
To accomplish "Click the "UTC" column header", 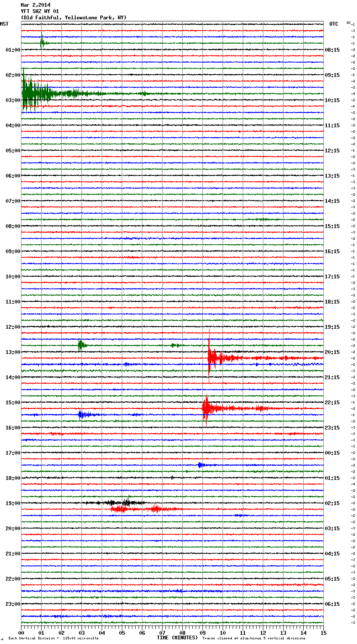I will click(x=333, y=24).
